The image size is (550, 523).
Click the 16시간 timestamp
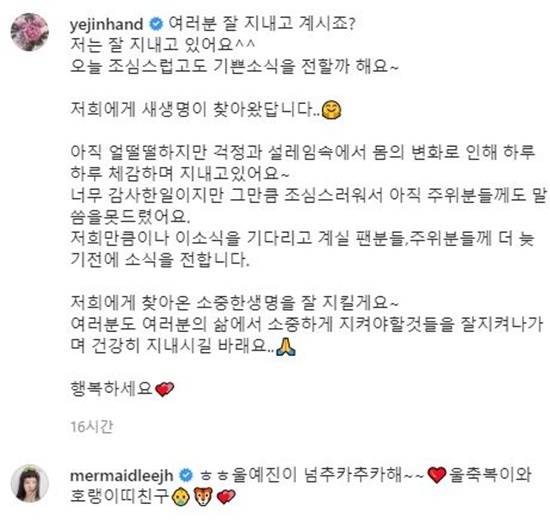[92, 427]
